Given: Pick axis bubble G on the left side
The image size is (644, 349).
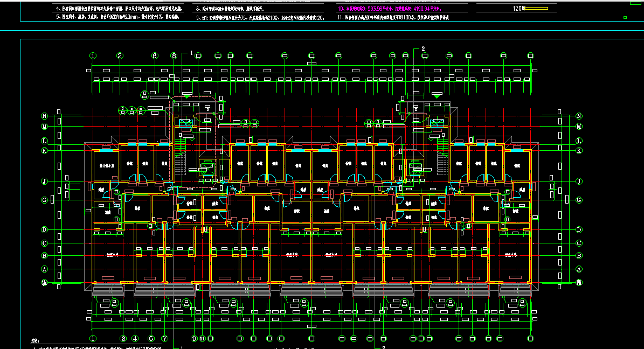Looking at the screenshot, I should click(x=44, y=200).
